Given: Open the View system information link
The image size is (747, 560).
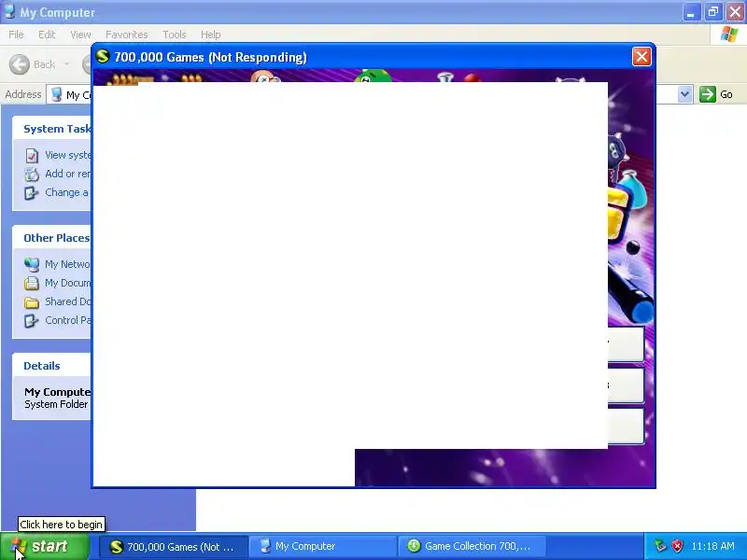Looking at the screenshot, I should click(67, 155).
